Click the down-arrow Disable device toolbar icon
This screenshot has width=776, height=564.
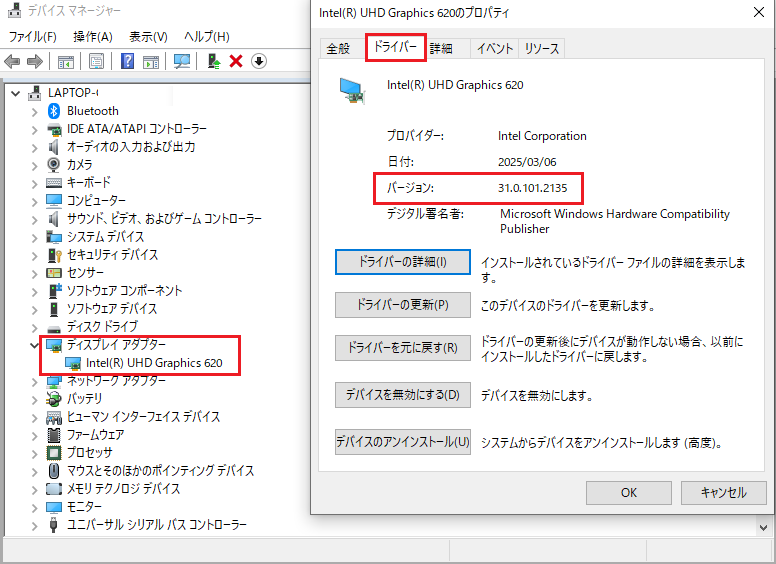pos(259,61)
